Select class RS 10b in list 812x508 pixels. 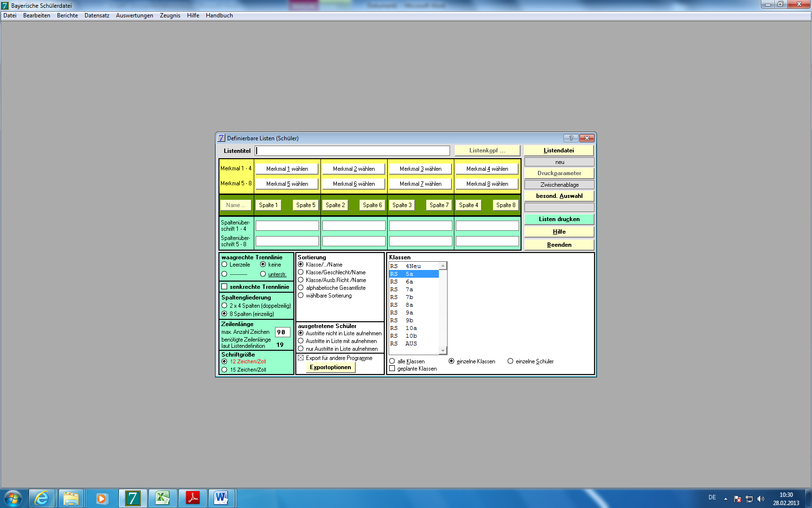coord(414,336)
